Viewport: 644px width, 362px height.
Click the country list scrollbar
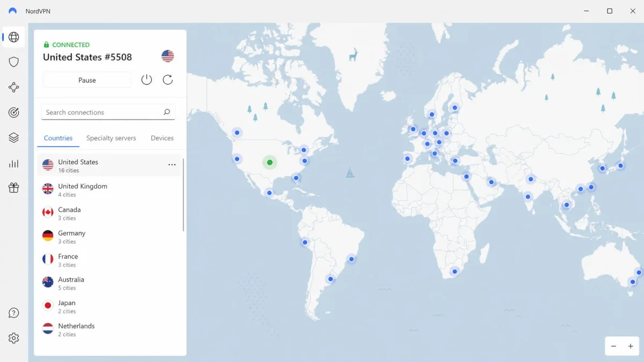[184, 194]
